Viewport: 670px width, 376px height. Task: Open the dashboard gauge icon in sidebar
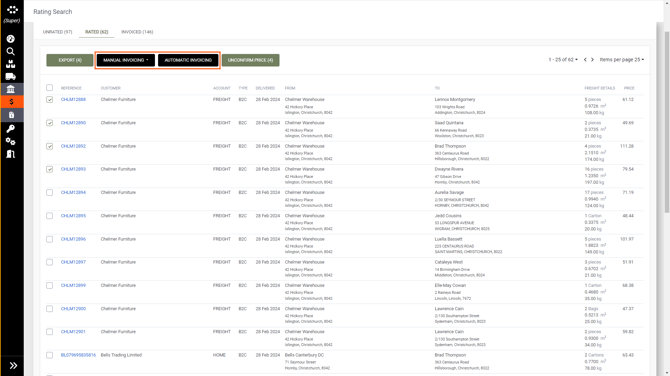(11, 39)
